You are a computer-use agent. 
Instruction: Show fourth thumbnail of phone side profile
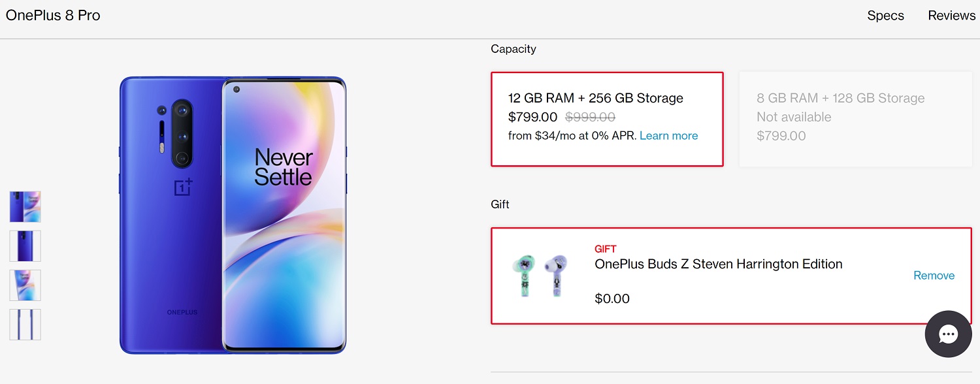coord(25,325)
